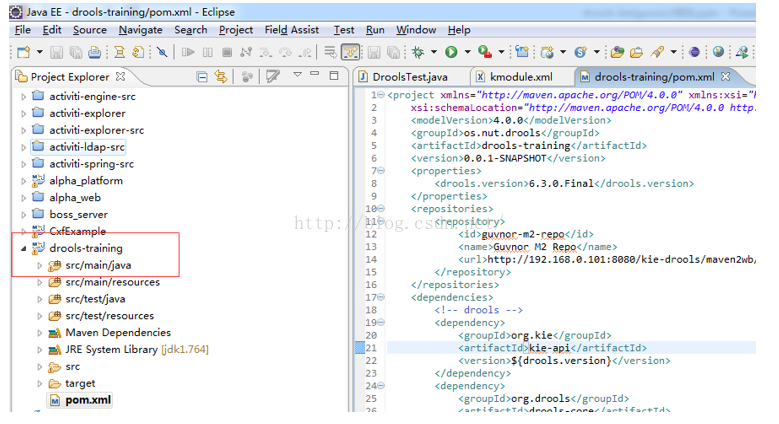Expand src/main/resources folder
Screen dimensions: 779x424
tap(40, 282)
